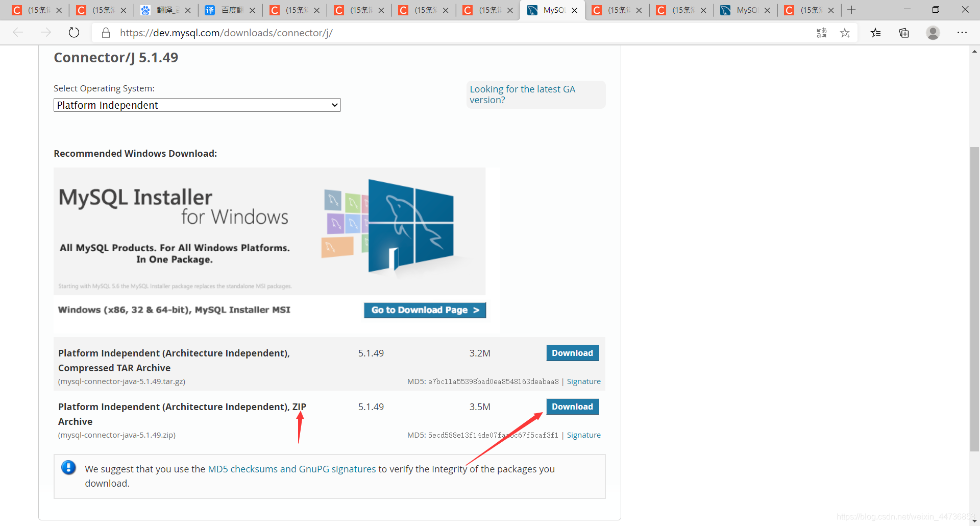Viewport: 980px width, 526px height.
Task: Click the file name (mysql-connector-java-5.1.49.zip)
Action: tap(117, 435)
